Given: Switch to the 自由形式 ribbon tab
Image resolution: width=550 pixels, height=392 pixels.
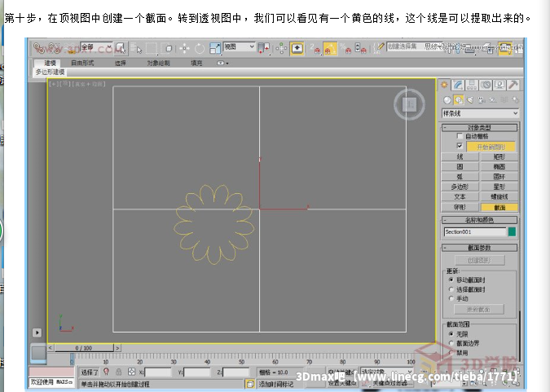Looking at the screenshot, I should [82, 64].
